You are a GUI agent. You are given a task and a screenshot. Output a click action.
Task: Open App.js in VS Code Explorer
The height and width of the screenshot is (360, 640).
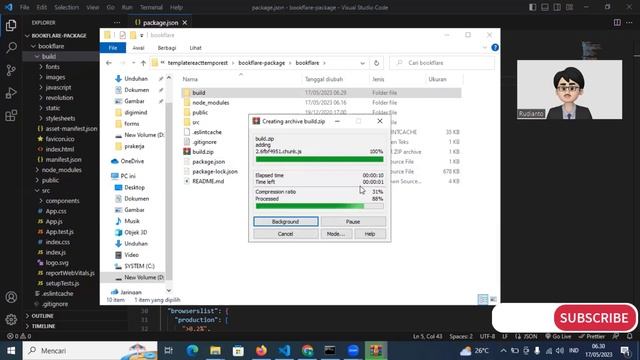54,221
